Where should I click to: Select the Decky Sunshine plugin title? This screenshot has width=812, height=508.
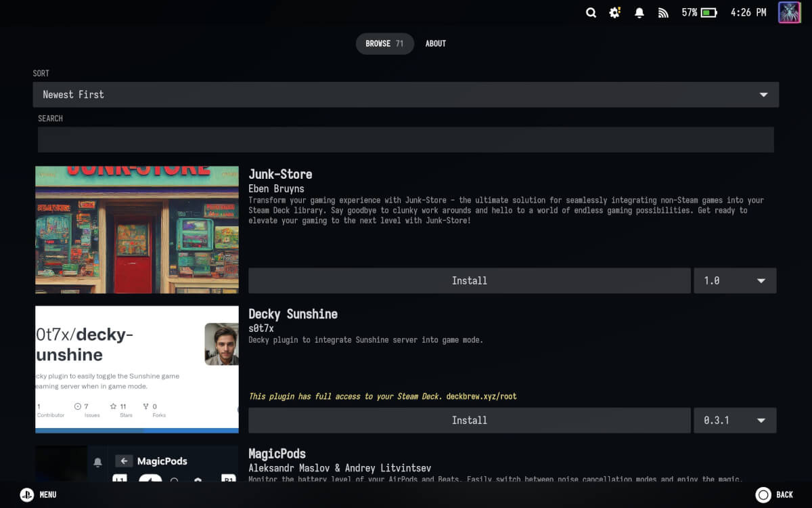(x=293, y=314)
